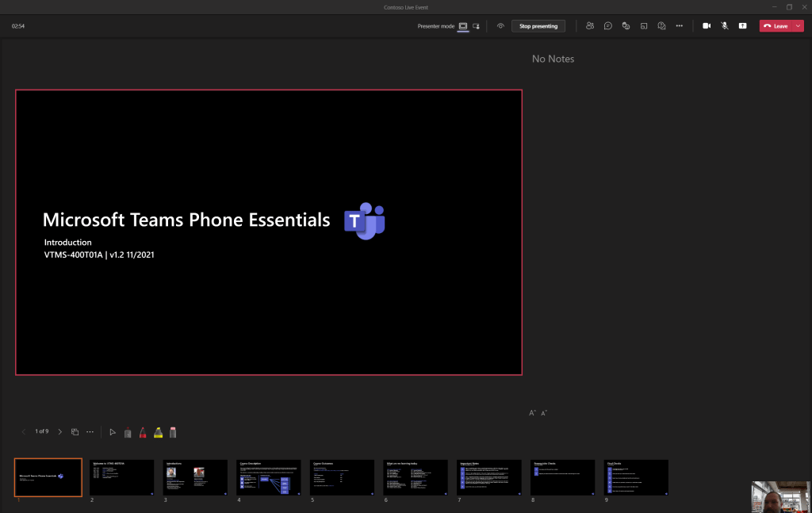812x513 pixels.
Task: Open more actions in meeting toolbar
Action: (679, 26)
